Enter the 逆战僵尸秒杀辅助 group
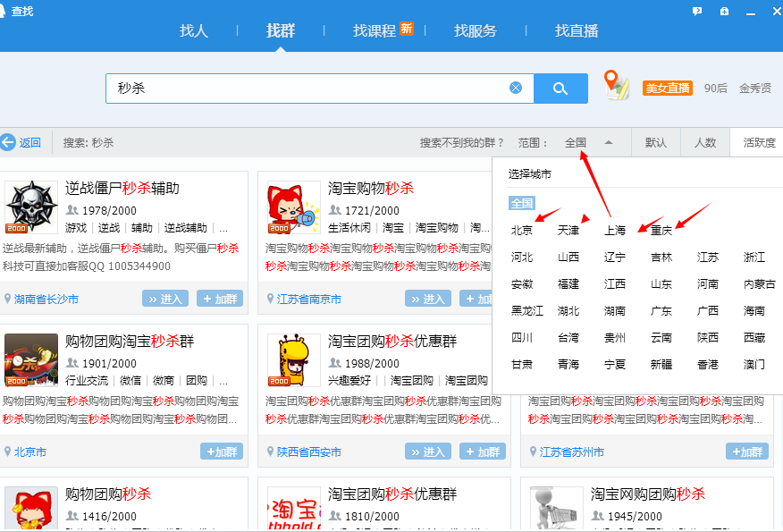Screen dimensions: 783x532 (x=165, y=299)
